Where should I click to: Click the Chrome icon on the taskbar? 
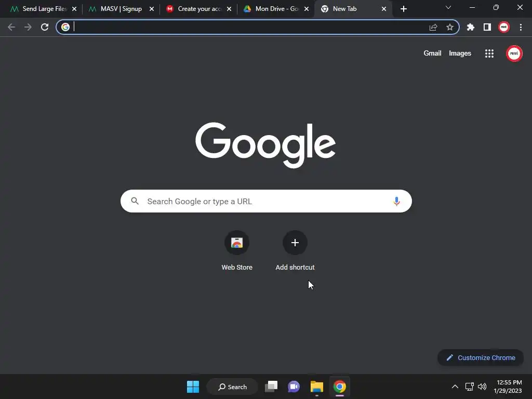coord(339,387)
